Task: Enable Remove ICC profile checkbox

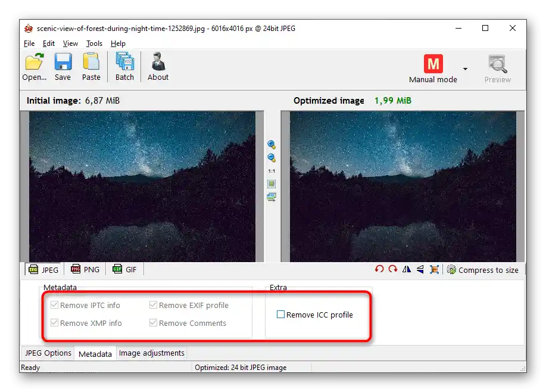Action: click(x=280, y=315)
